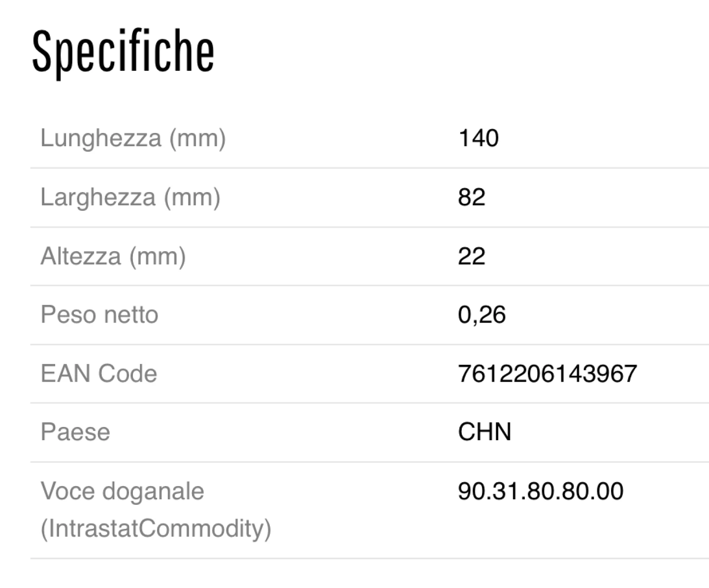Click the Lunghezza table row

[370, 138]
